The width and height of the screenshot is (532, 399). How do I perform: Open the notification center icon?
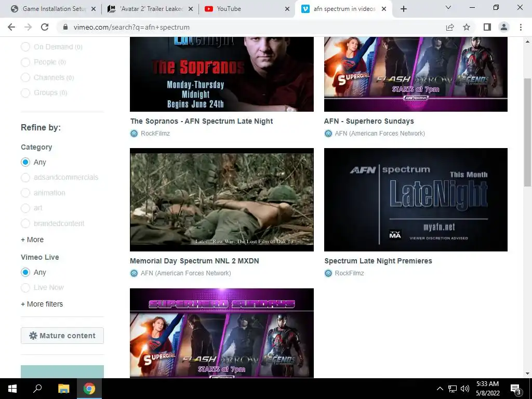(x=515, y=389)
